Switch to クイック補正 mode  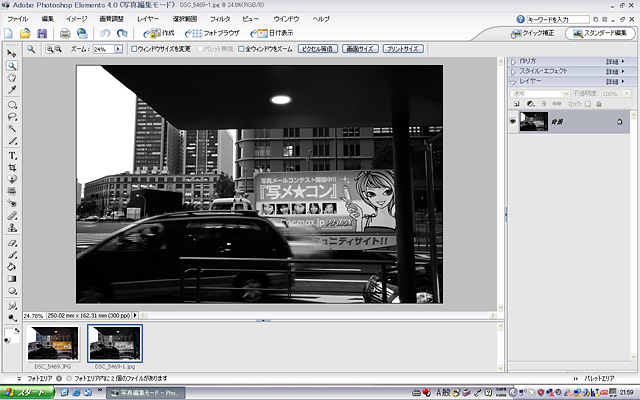coord(533,33)
